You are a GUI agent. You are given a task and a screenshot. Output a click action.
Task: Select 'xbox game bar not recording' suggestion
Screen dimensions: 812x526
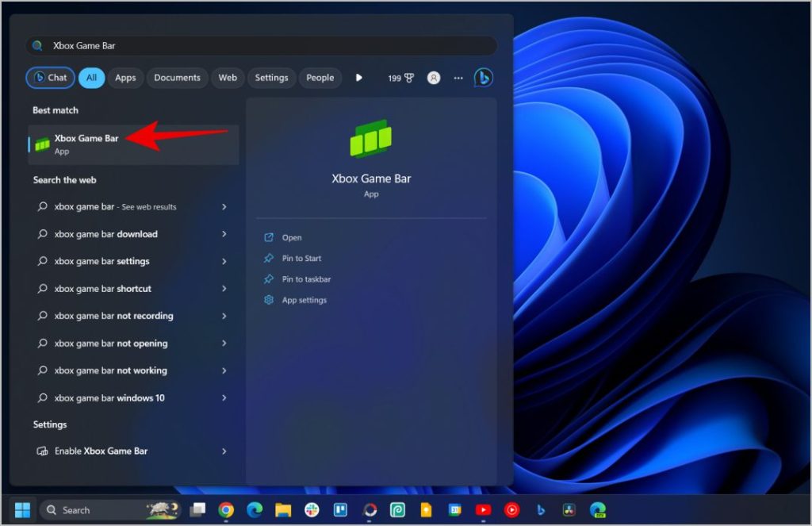(133, 316)
